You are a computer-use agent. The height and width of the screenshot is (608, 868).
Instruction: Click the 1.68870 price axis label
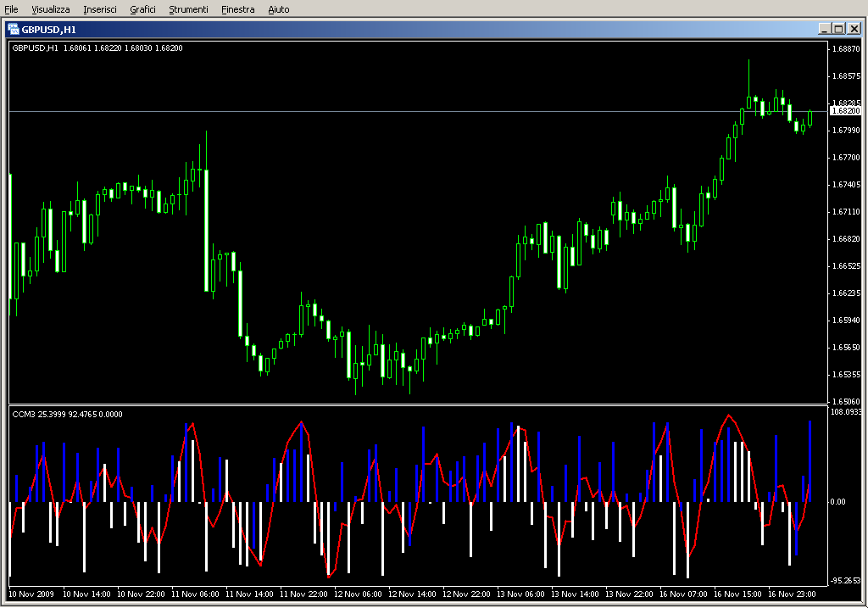pyautogui.click(x=846, y=48)
